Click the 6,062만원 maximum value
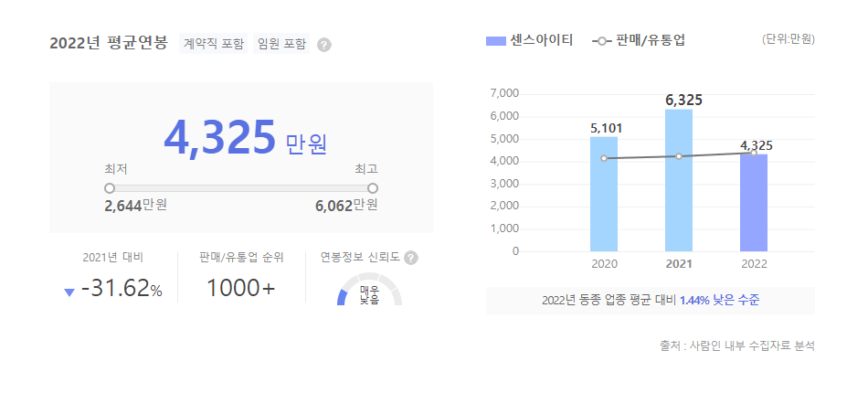 tap(346, 206)
